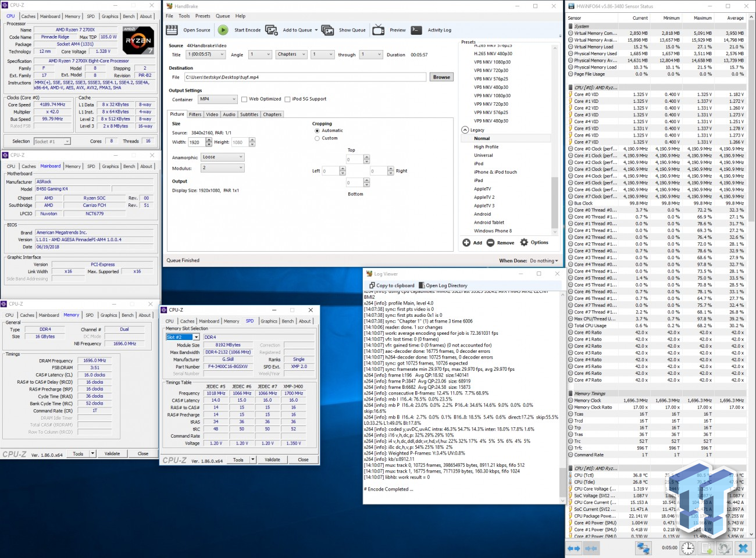Screen dimensions: 756x558
Task: Switch to HandBrake Subtitles tab
Action: point(249,115)
